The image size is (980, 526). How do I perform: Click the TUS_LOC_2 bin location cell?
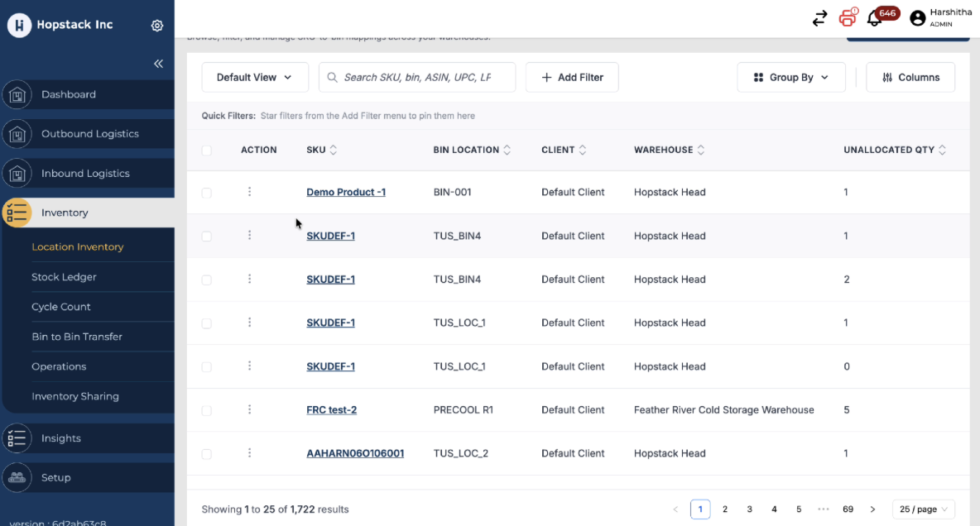[x=461, y=453]
